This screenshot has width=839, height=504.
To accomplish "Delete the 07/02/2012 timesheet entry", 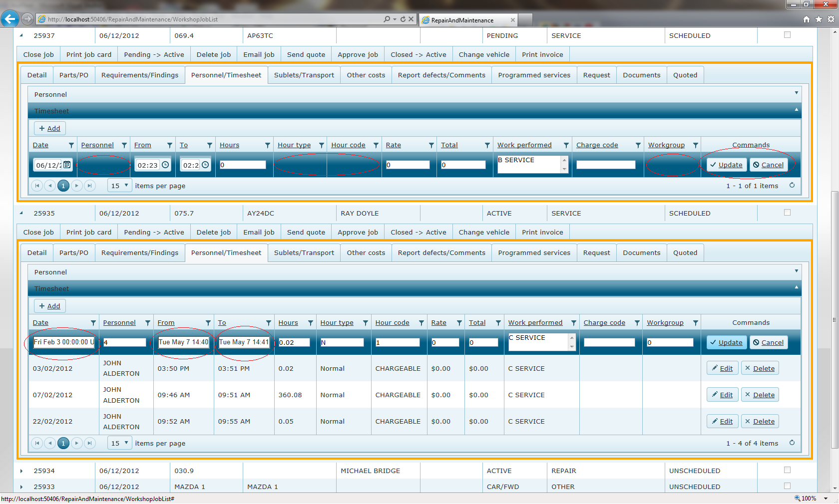I will 760,395.
